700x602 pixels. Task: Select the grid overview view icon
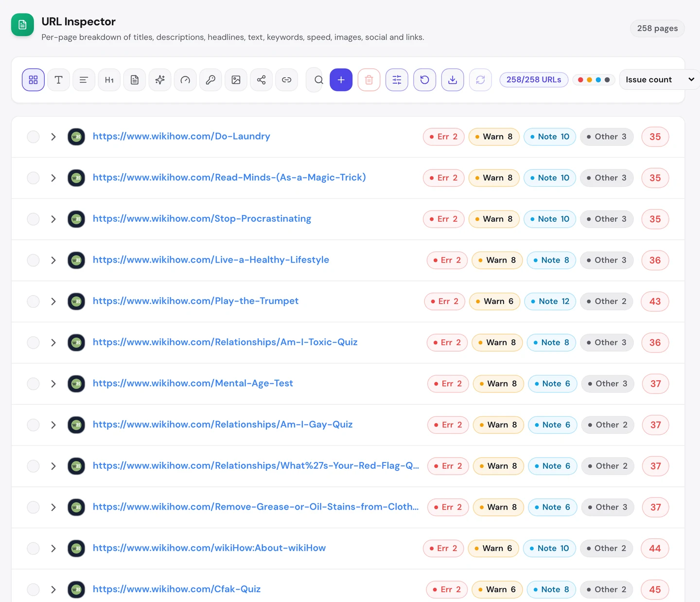pos(33,80)
